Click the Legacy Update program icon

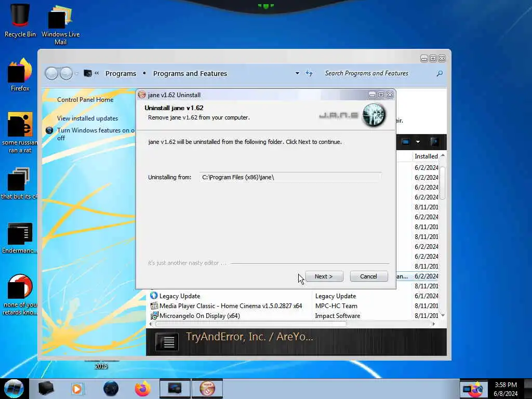154,296
